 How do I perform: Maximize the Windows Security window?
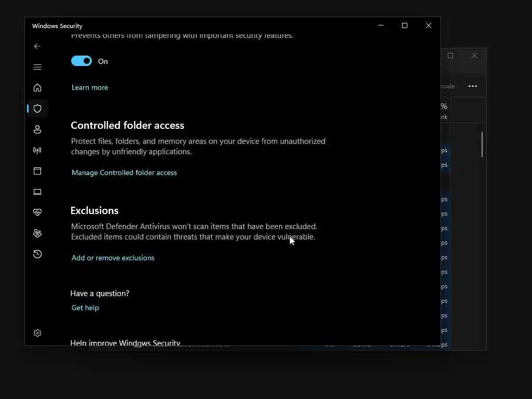[x=404, y=25]
